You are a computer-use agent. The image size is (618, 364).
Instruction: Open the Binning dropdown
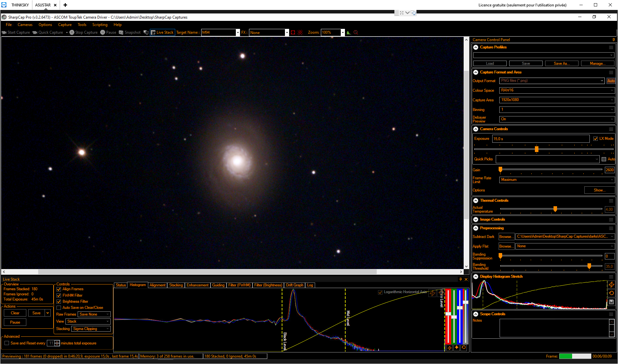pos(557,110)
